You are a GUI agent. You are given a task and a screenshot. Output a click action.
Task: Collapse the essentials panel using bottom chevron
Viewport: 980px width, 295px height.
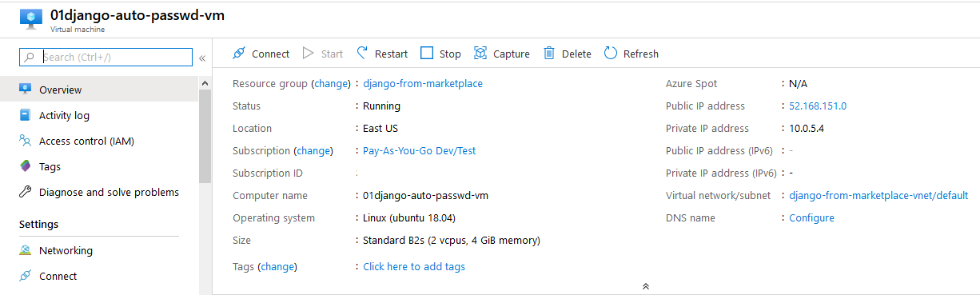tap(646, 286)
